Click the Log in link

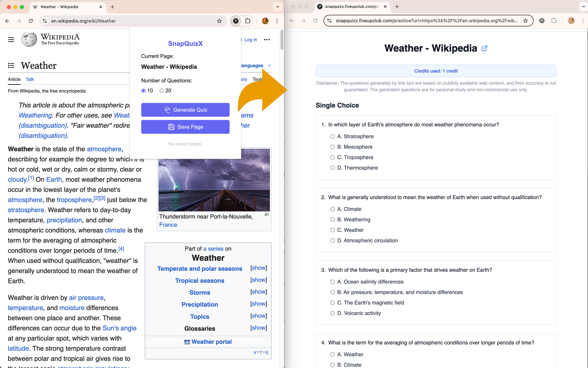[x=251, y=40]
